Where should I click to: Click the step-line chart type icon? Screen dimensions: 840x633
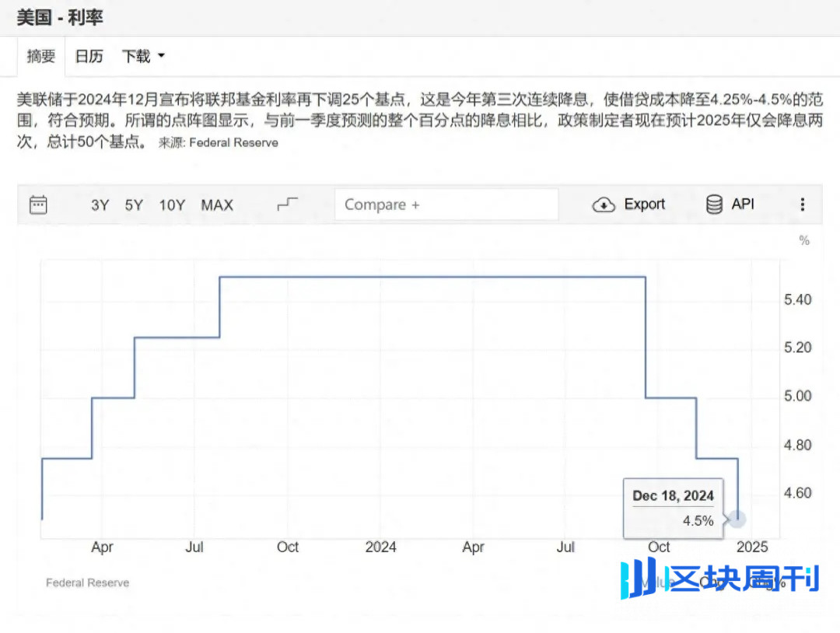point(288,205)
